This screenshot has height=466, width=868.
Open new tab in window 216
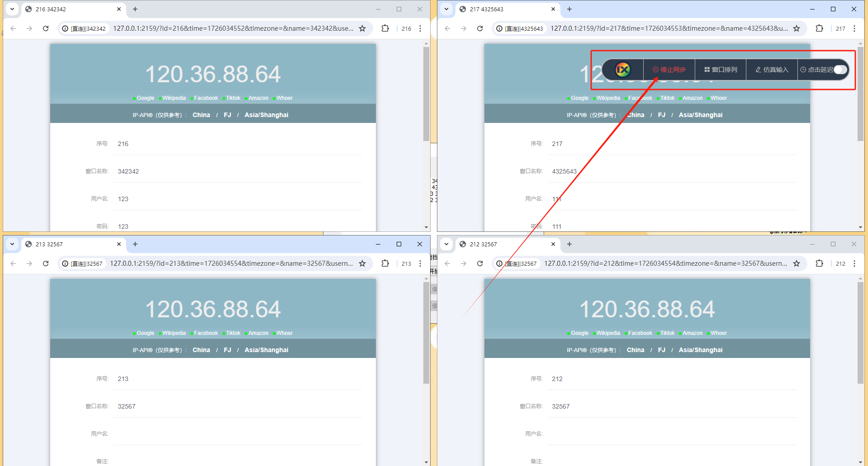[135, 9]
